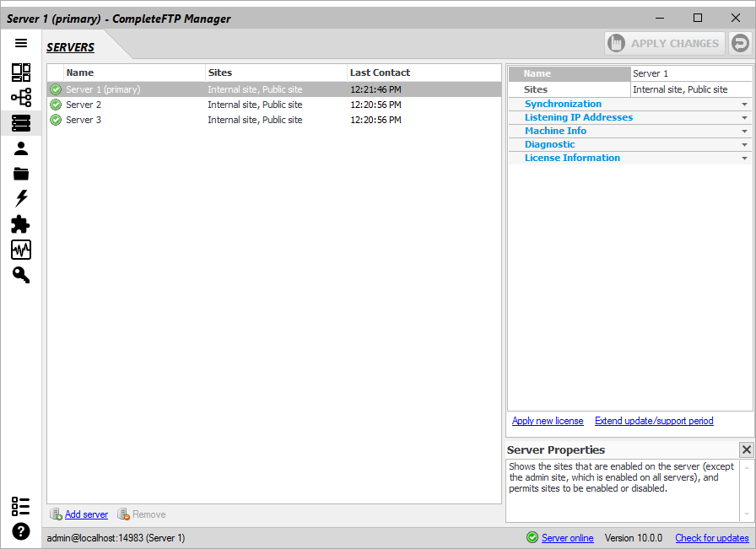Select the Server 3 row
The image size is (756, 549).
pos(274,120)
